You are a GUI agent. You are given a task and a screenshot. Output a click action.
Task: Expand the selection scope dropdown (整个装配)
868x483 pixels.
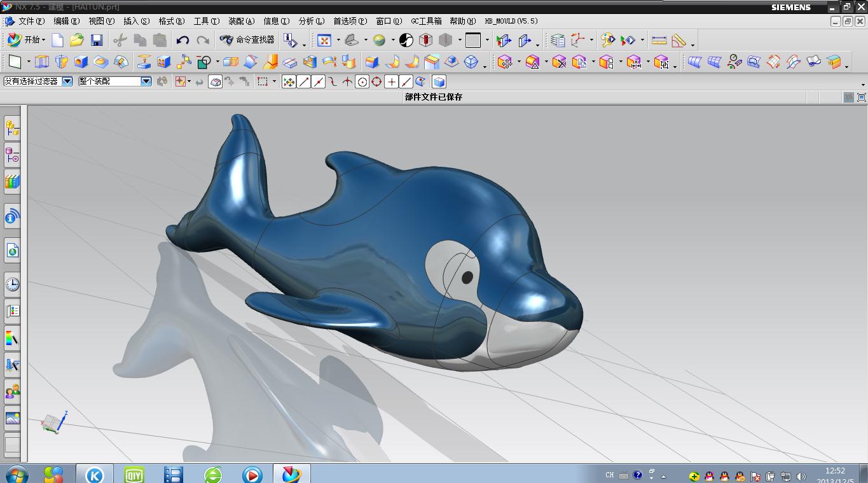[x=146, y=81]
